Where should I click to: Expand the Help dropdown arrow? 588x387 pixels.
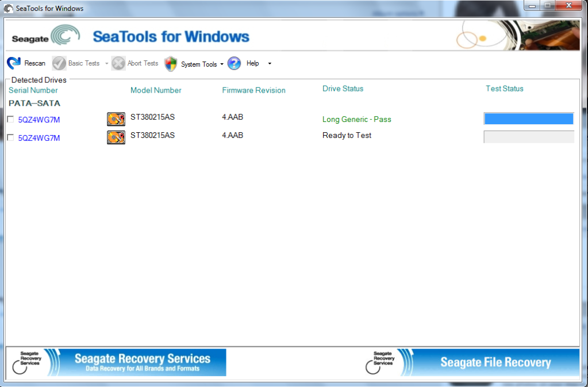pyautogui.click(x=269, y=64)
